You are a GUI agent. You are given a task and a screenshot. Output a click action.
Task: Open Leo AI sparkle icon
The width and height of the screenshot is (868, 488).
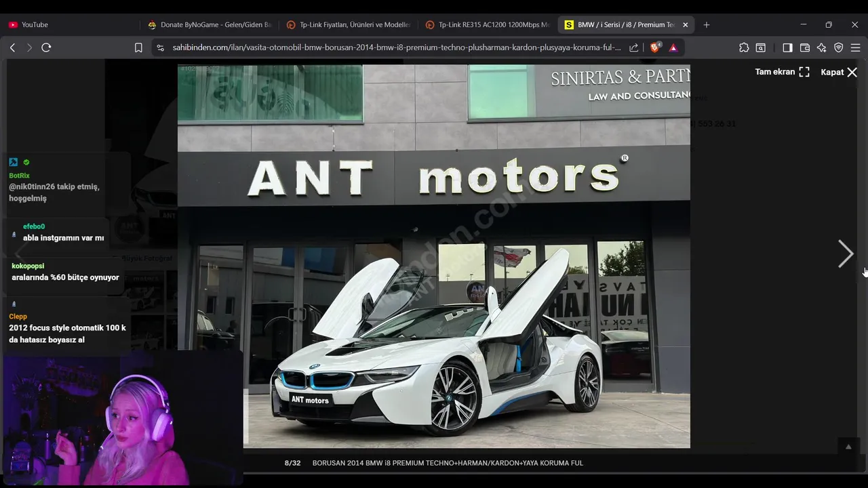822,47
